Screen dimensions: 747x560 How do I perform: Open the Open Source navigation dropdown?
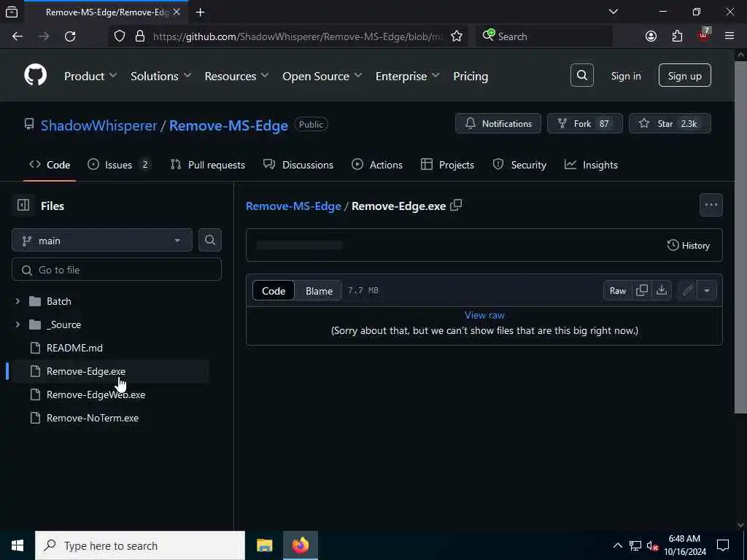tap(322, 76)
